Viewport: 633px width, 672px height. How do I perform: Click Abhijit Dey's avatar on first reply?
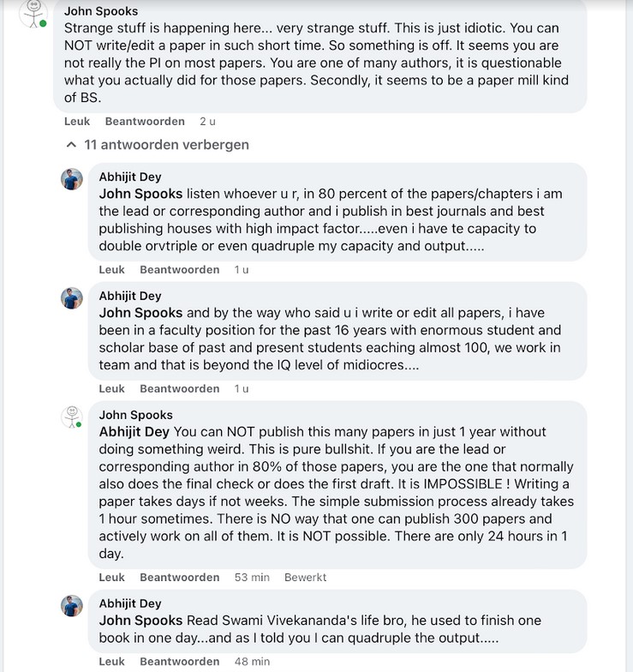click(72, 179)
